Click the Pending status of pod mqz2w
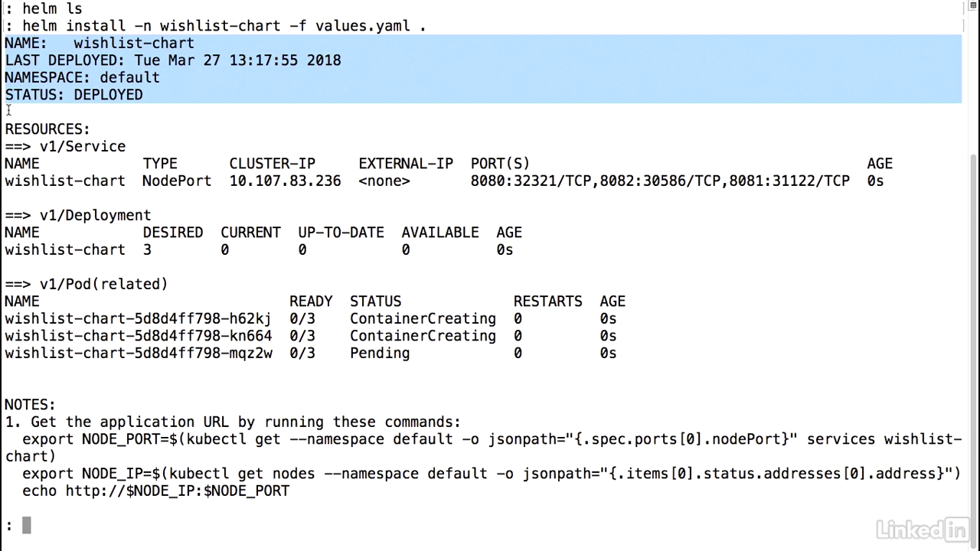 point(380,354)
